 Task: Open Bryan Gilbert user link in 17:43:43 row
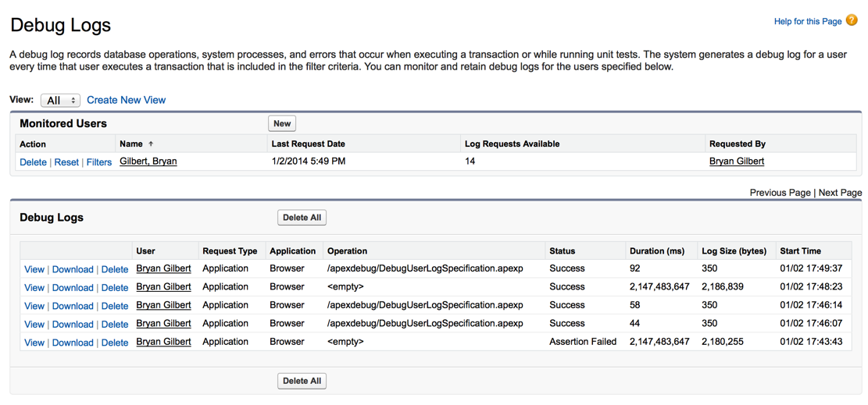(x=164, y=342)
